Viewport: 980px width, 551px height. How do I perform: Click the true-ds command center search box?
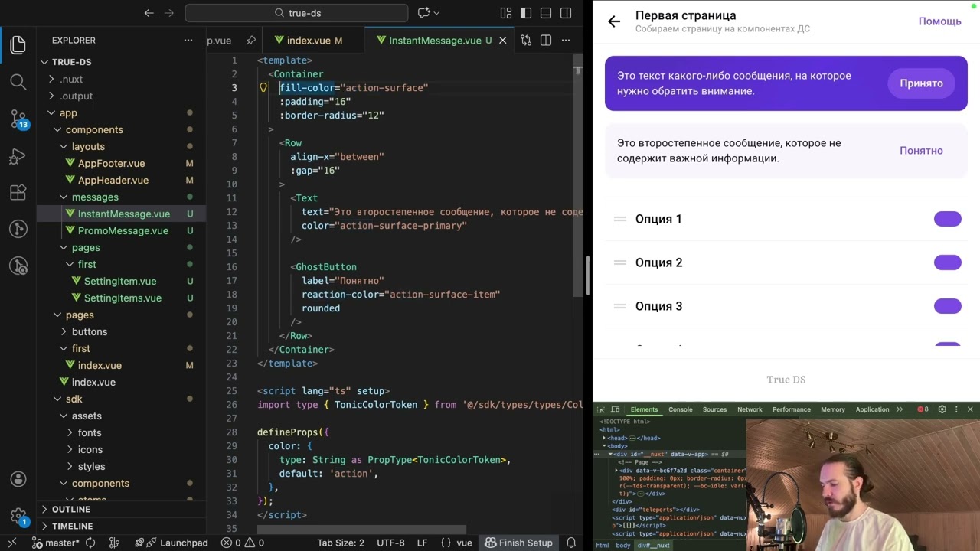tap(296, 13)
